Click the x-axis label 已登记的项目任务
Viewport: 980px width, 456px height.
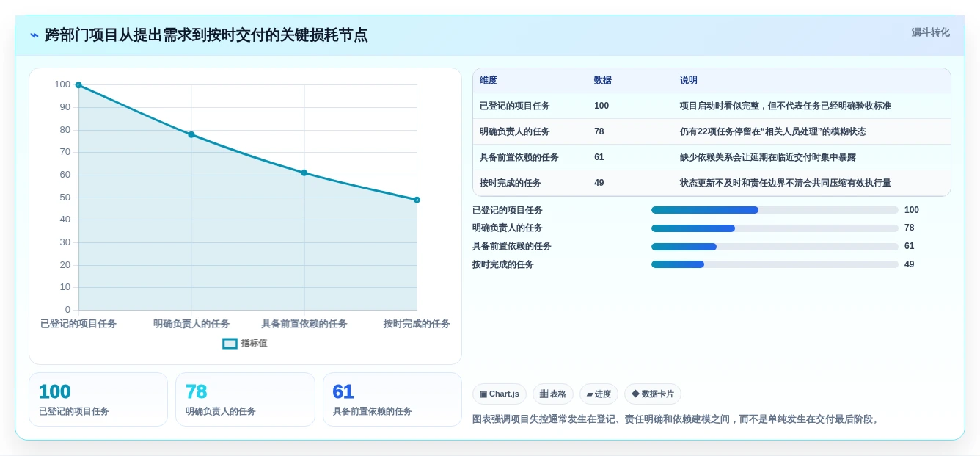click(x=78, y=324)
